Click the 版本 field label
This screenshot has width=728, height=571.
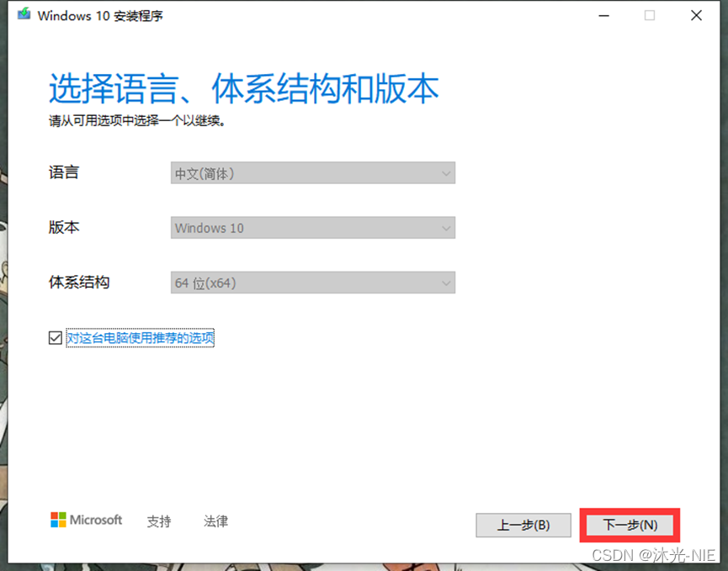[64, 227]
